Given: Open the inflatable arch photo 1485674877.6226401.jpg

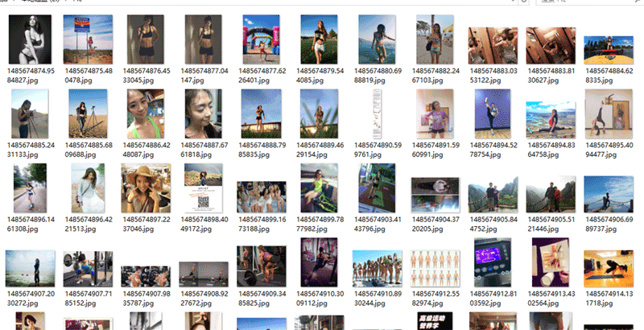Looking at the screenshot, I should click(x=261, y=39).
